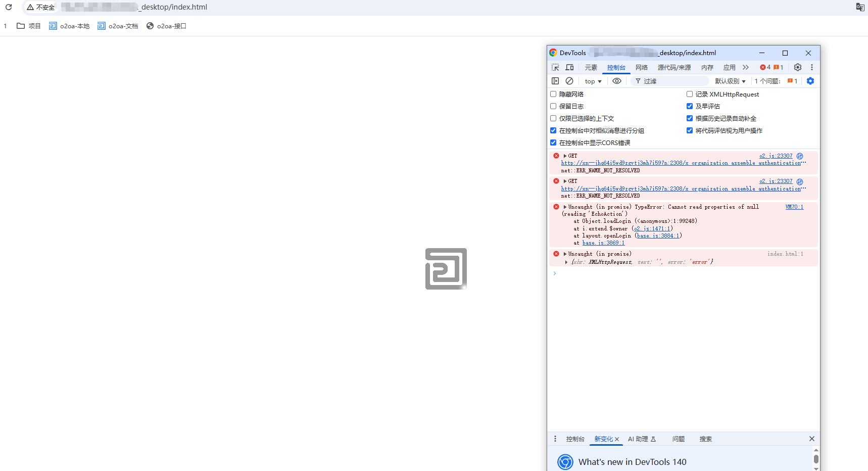The width and height of the screenshot is (868, 471).
Task: Click the 不安全 security warning indicator
Action: [41, 7]
